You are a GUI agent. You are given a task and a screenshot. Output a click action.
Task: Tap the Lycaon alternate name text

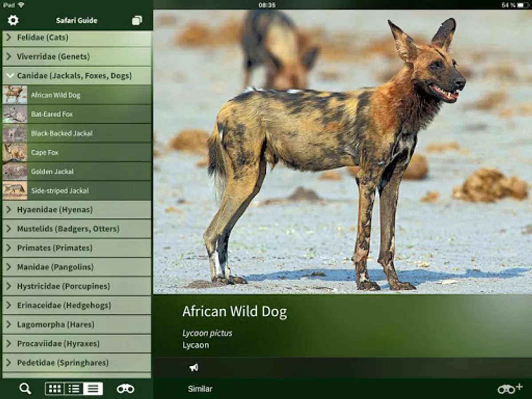click(196, 345)
